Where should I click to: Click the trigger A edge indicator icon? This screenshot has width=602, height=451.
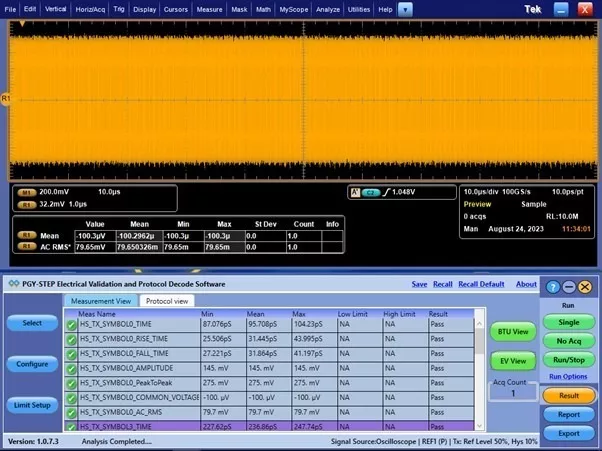click(355, 191)
